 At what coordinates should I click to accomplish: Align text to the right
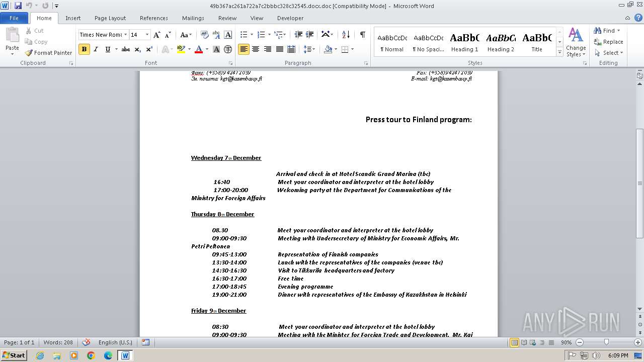(x=268, y=49)
